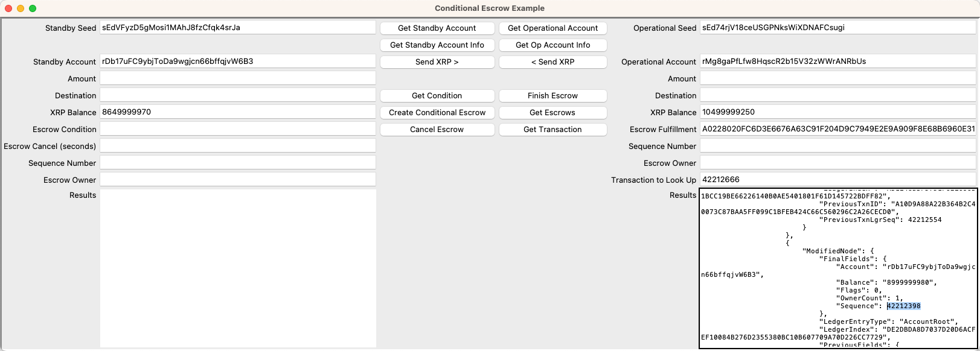The image size is (980, 351).
Task: Click the Cancel Escrow button
Action: coord(437,129)
